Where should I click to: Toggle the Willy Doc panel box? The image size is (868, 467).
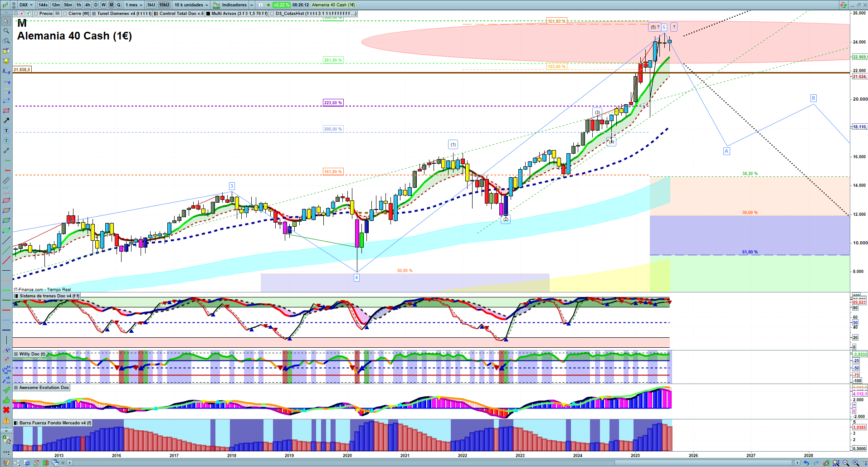[x=16, y=354]
